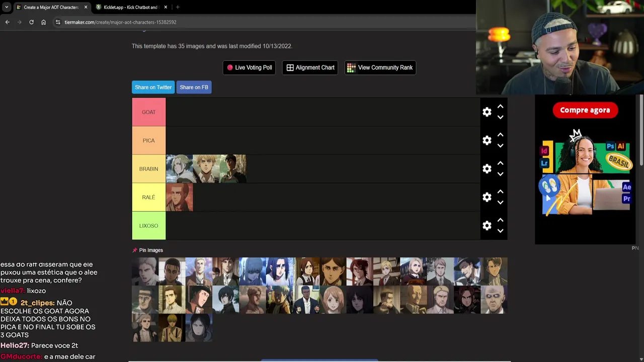This screenshot has width=644, height=362.
Task: Move BRABIN tier row up
Action: (x=500, y=163)
